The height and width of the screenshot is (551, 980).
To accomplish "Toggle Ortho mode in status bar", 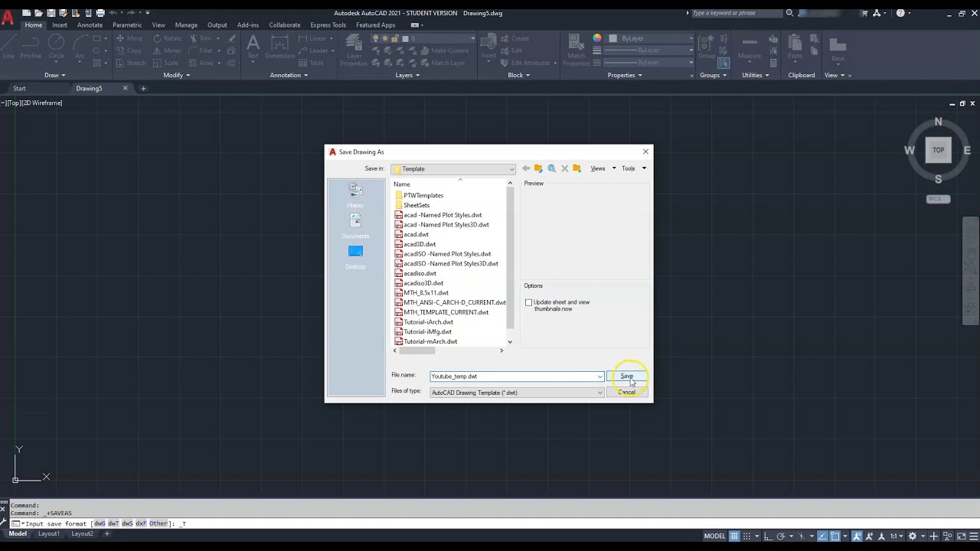I will 768,536.
